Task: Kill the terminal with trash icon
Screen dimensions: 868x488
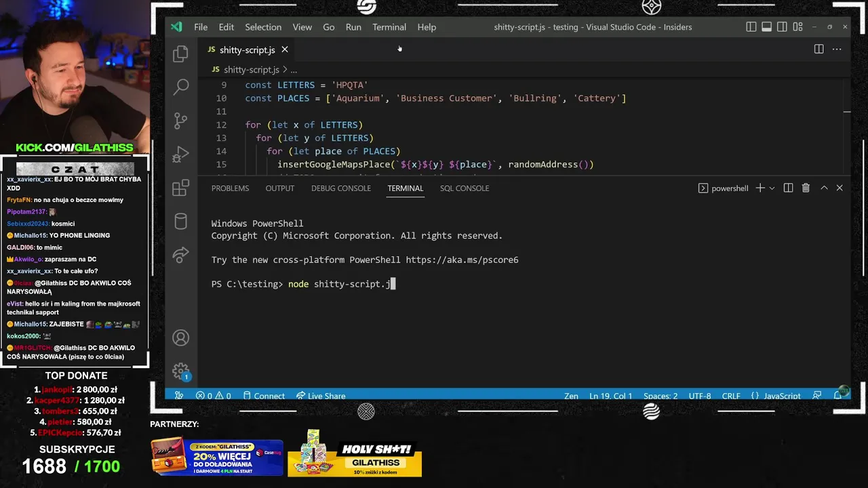Action: 806,188
